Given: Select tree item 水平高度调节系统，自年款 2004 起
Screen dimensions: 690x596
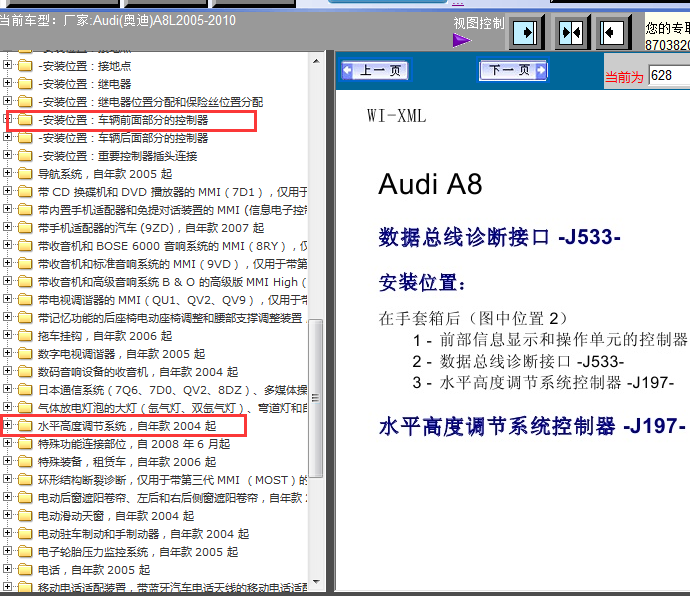Looking at the screenshot, I should tap(127, 426).
